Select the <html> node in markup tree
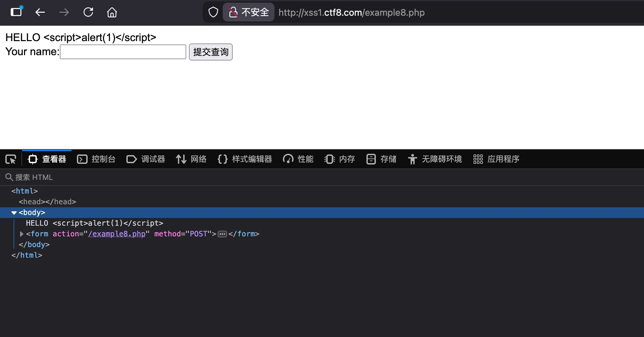The width and height of the screenshot is (644, 337). (25, 191)
